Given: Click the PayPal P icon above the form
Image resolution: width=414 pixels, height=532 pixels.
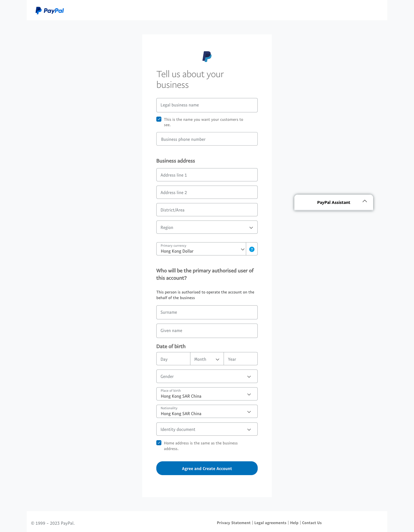Looking at the screenshot, I should [207, 56].
